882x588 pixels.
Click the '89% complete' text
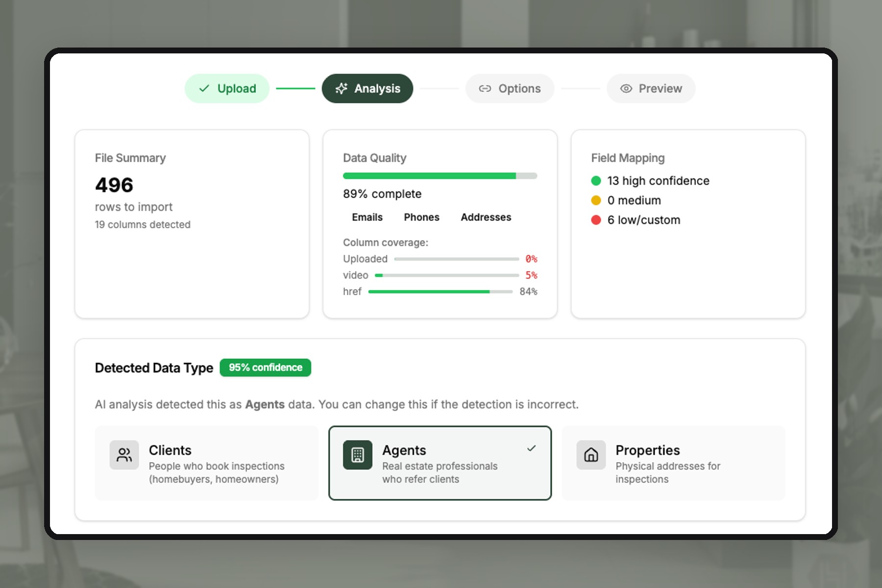[x=382, y=194]
